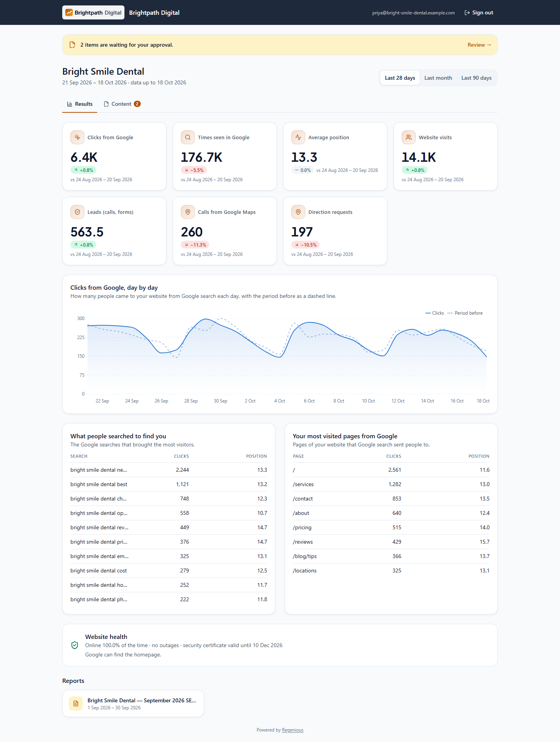Screen dimensions: 560x742
Task: Click the 0.0% badge under Average position
Action: click(x=303, y=170)
